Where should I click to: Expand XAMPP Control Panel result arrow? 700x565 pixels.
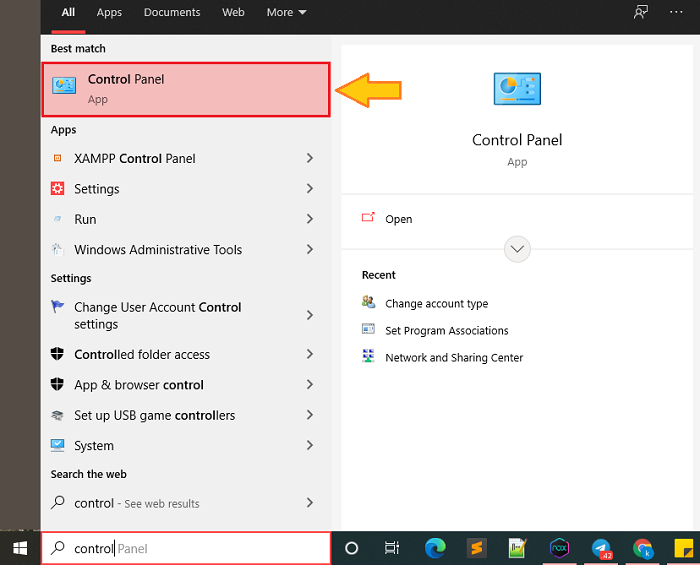[310, 158]
